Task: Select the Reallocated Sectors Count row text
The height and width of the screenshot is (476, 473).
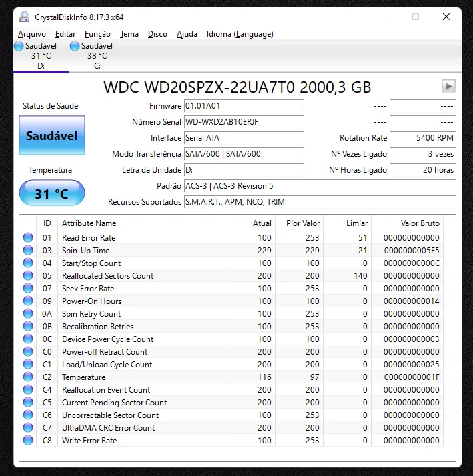Action: pyautogui.click(x=108, y=275)
